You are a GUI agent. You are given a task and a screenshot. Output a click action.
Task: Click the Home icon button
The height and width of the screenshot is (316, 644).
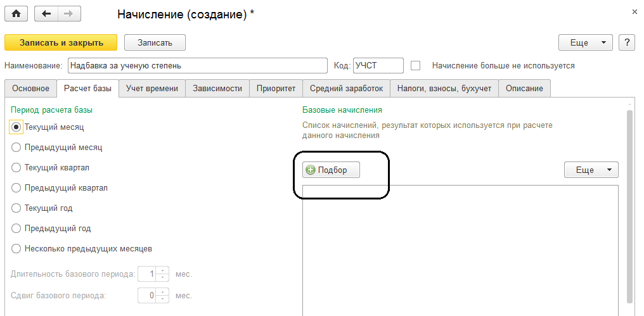[16, 13]
